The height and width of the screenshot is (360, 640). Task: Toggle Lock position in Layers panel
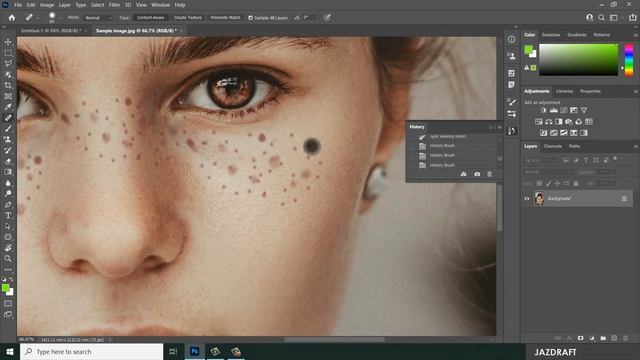[557, 184]
